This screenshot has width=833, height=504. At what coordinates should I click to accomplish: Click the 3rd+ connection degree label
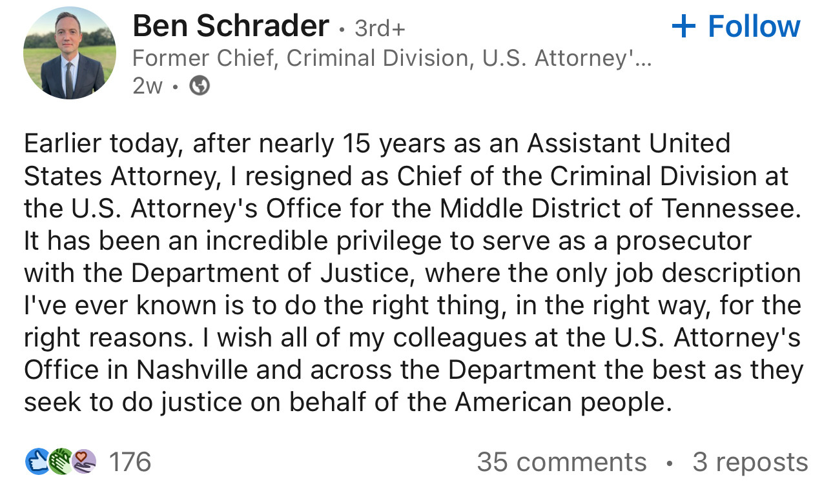[x=380, y=28]
